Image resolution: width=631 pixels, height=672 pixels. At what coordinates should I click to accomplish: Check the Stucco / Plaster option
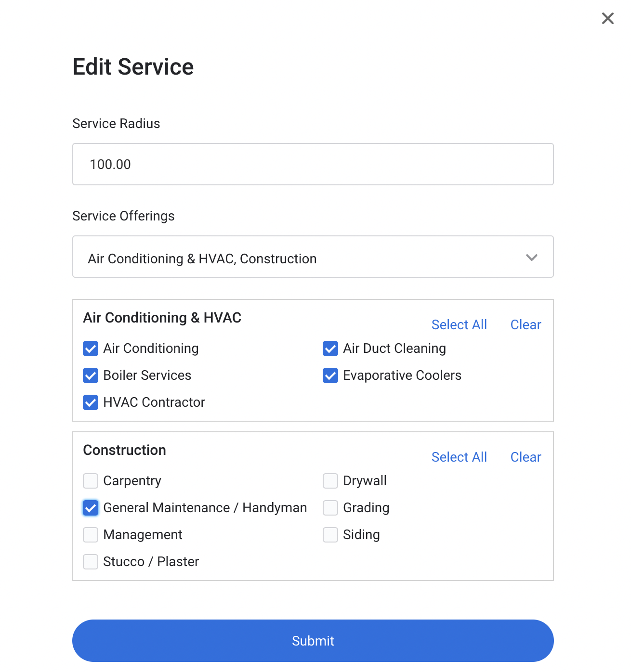pos(91,562)
